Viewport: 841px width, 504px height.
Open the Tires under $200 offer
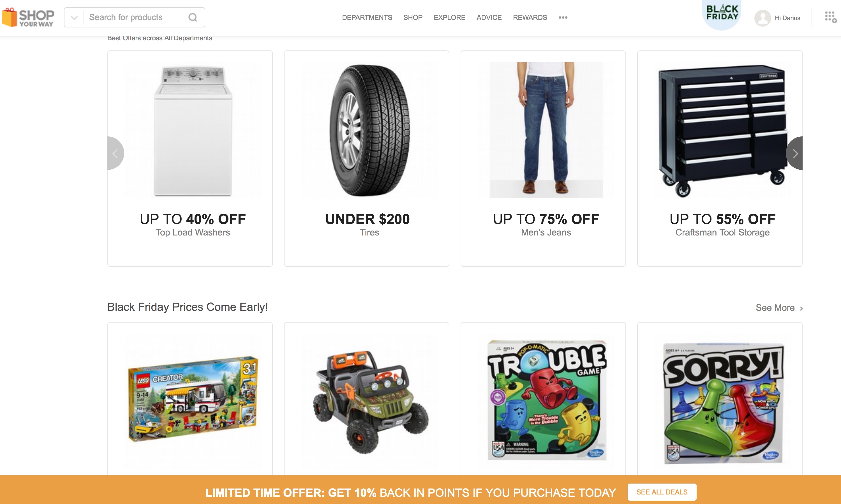tap(366, 158)
